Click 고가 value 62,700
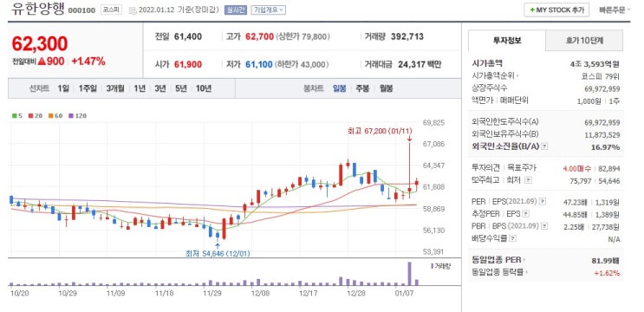 259,36
